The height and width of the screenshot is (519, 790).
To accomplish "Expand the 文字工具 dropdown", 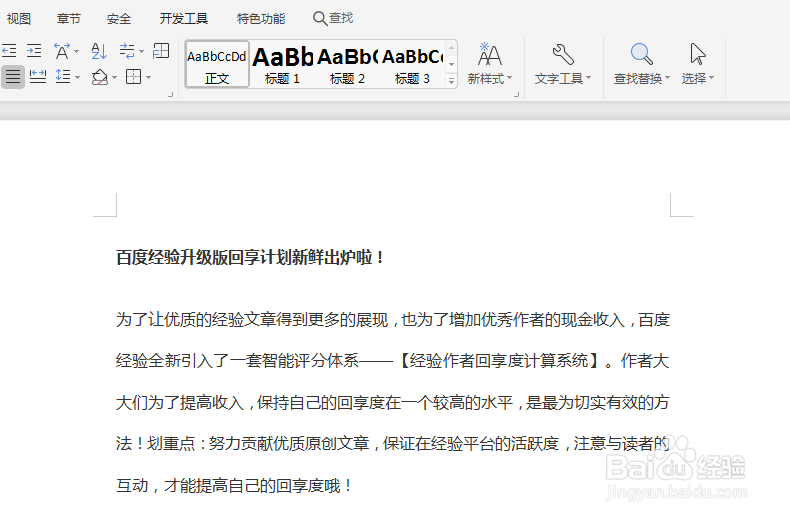I will [588, 78].
